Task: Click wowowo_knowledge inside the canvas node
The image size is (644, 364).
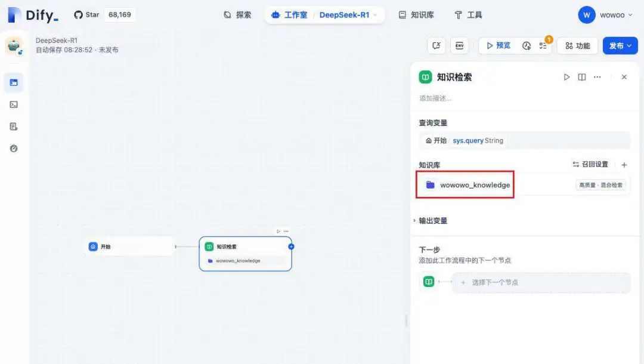Action: point(246,261)
